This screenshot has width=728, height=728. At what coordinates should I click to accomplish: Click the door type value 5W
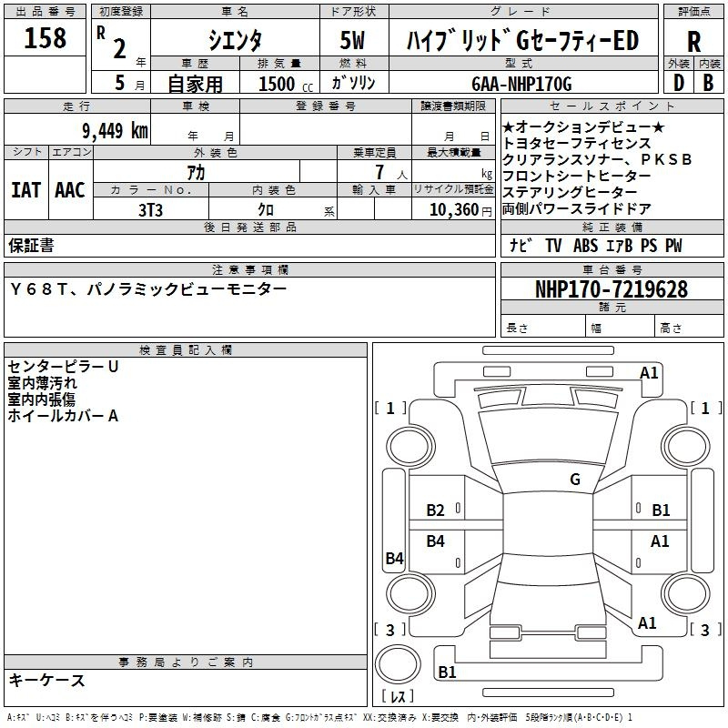(x=352, y=40)
